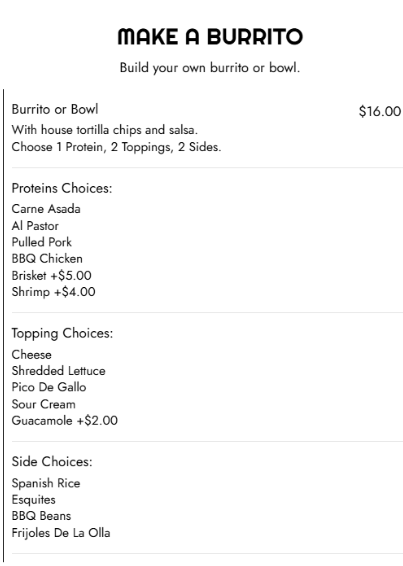The image size is (403, 566).
Task: Select Shrimp +$4.00 option
Action: point(53,292)
